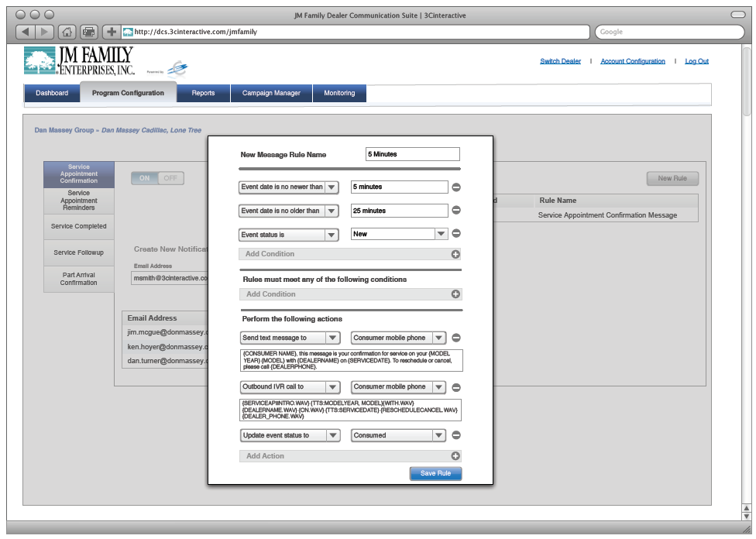Switch the ON toggle

tap(144, 178)
